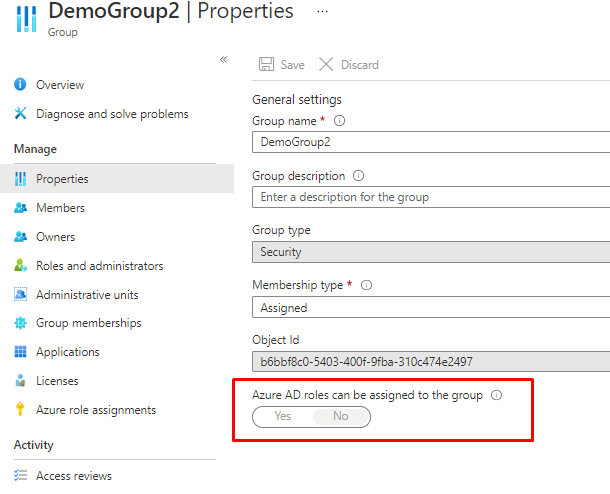Screen dimensions: 610x494
Task: Click the Members people icon
Action: (x=20, y=208)
